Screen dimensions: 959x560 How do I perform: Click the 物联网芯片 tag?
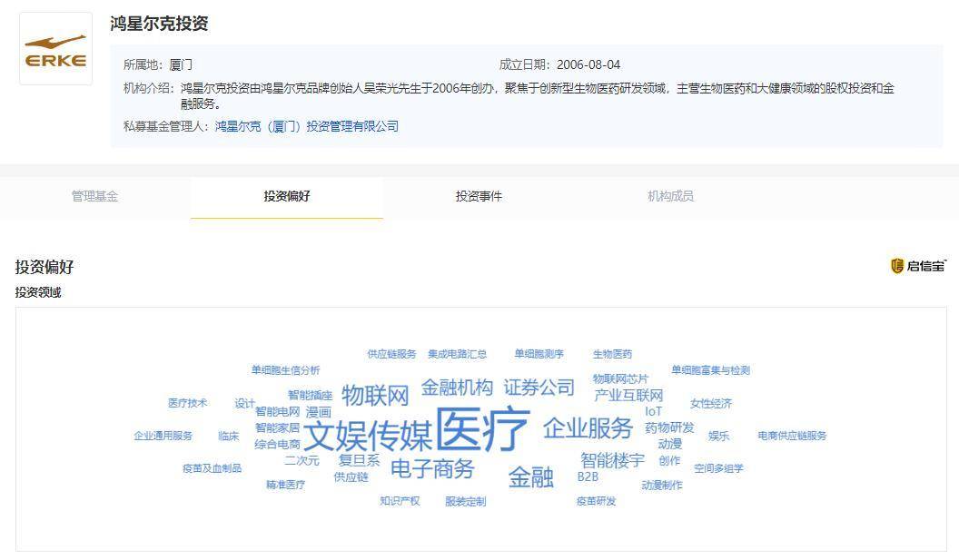tap(620, 378)
